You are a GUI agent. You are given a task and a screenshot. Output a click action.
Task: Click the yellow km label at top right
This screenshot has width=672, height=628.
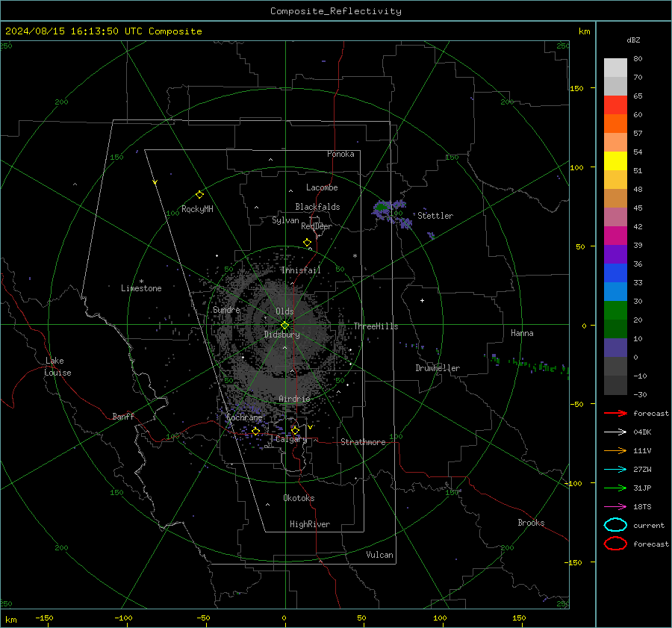point(584,31)
